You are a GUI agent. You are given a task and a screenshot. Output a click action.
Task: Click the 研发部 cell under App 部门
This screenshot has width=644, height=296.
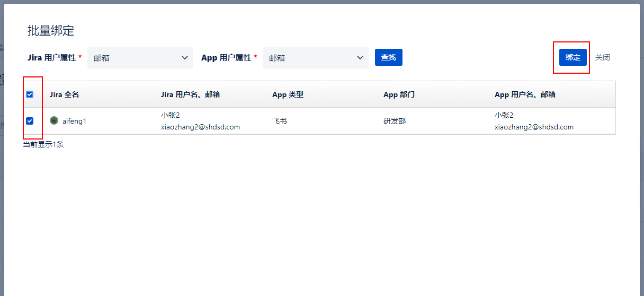(x=395, y=121)
